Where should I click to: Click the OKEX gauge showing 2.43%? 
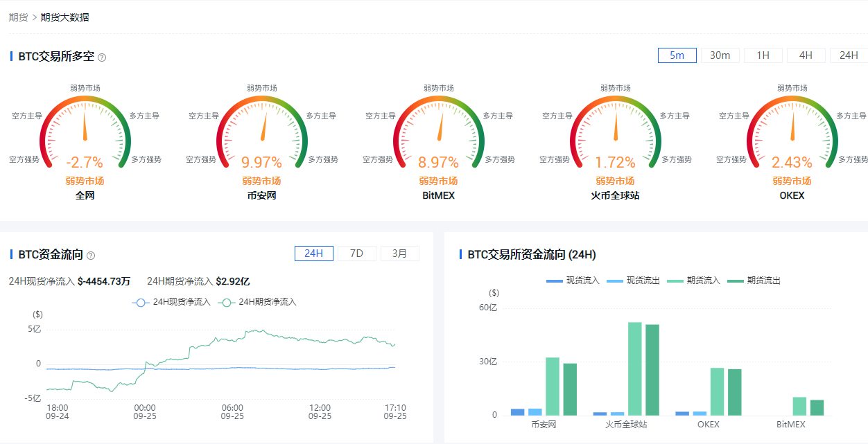pos(792,132)
